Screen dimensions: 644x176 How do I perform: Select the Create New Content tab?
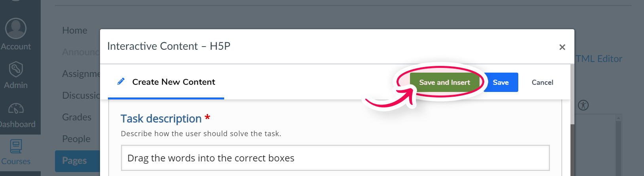tap(166, 82)
